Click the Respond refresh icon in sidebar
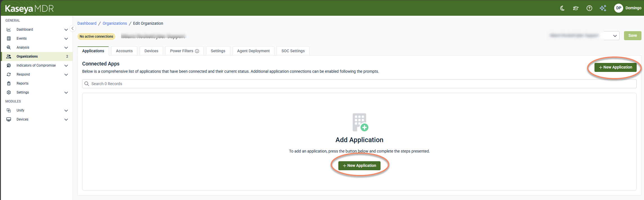The width and height of the screenshot is (644, 200). pos(9,74)
